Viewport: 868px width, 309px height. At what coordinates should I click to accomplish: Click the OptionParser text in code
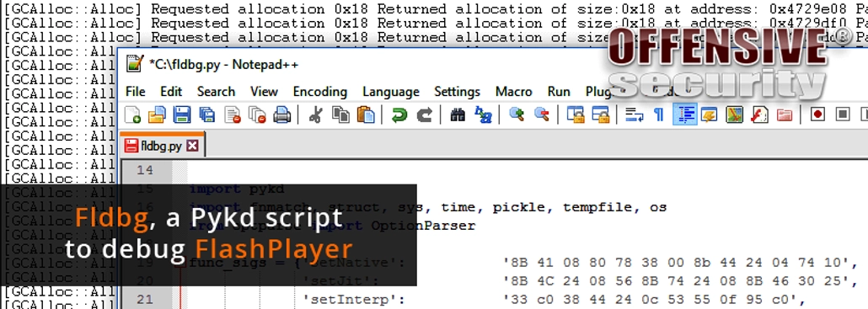[423, 226]
